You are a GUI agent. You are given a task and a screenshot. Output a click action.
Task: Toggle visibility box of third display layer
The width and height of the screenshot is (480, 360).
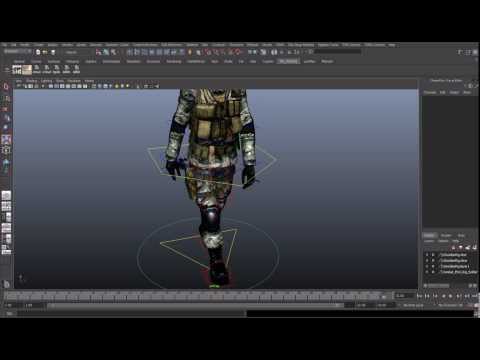(427, 266)
